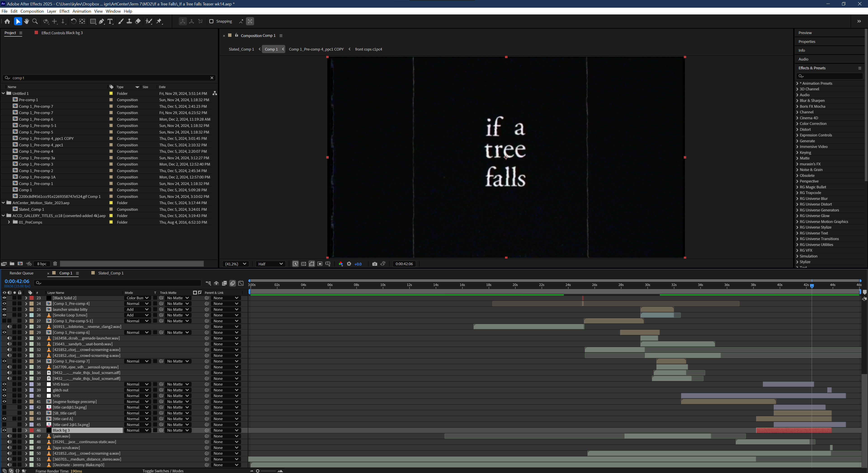Click the Effects & Presets search field

(831, 76)
